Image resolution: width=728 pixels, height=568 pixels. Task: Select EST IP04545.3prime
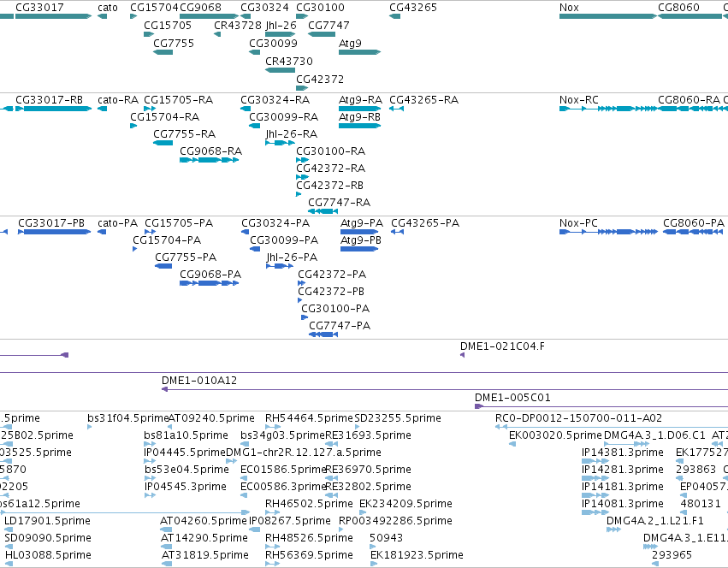(x=150, y=495)
